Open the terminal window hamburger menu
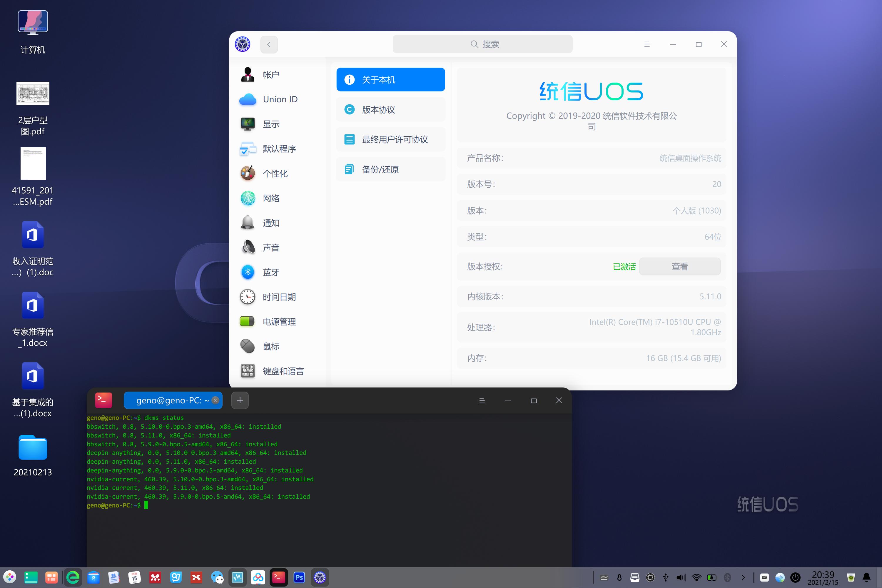Screen dimensions: 882x588 pos(482,400)
